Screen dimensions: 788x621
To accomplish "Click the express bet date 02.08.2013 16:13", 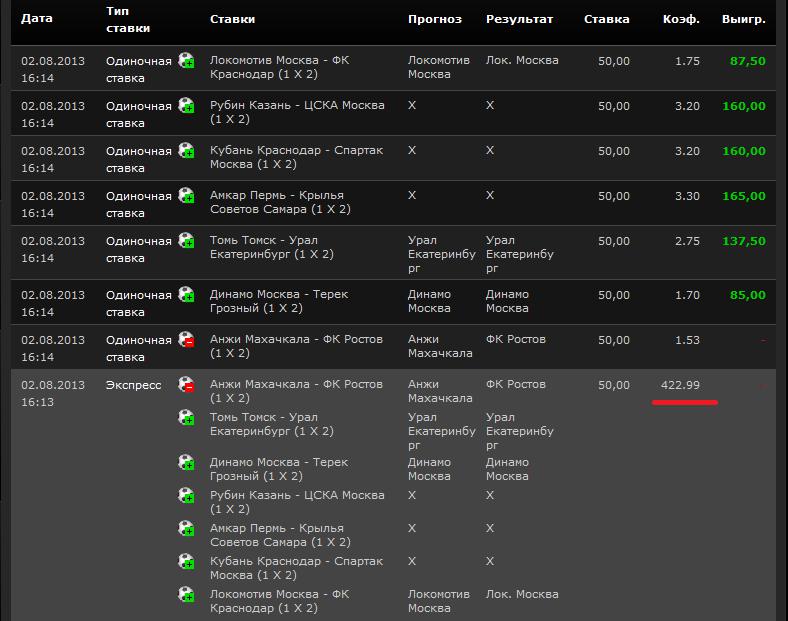I will click(x=53, y=393).
